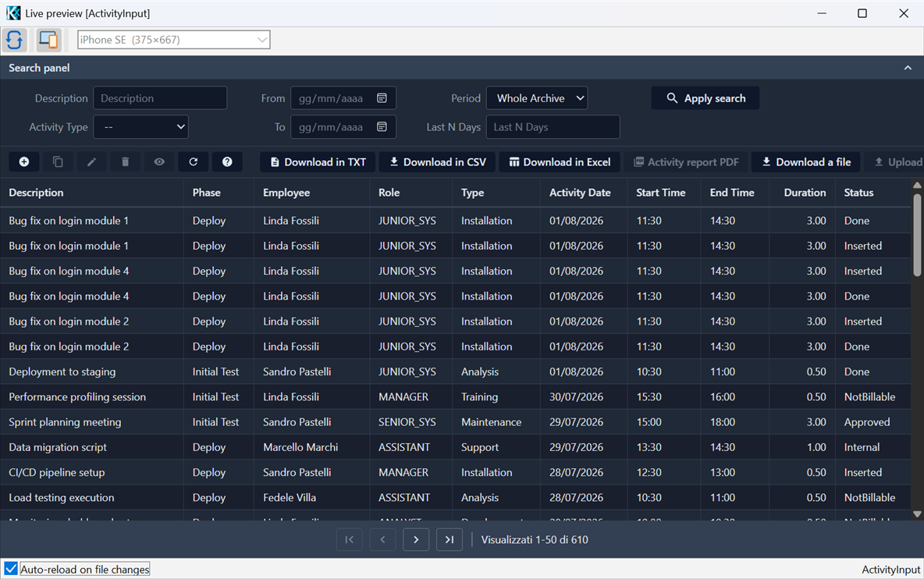924x579 pixels.
Task: Go to next page of results
Action: pyautogui.click(x=416, y=539)
